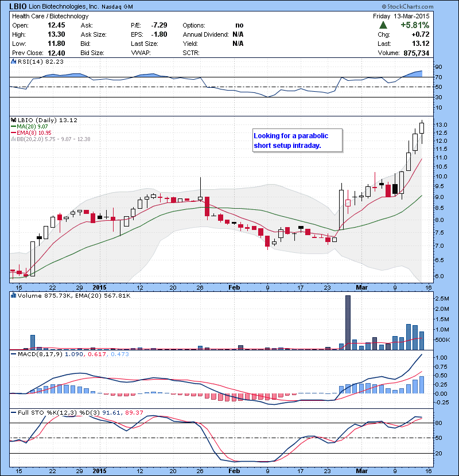The width and height of the screenshot is (459, 476).
Task: Click the +5.81% percent change
Action: (415, 25)
